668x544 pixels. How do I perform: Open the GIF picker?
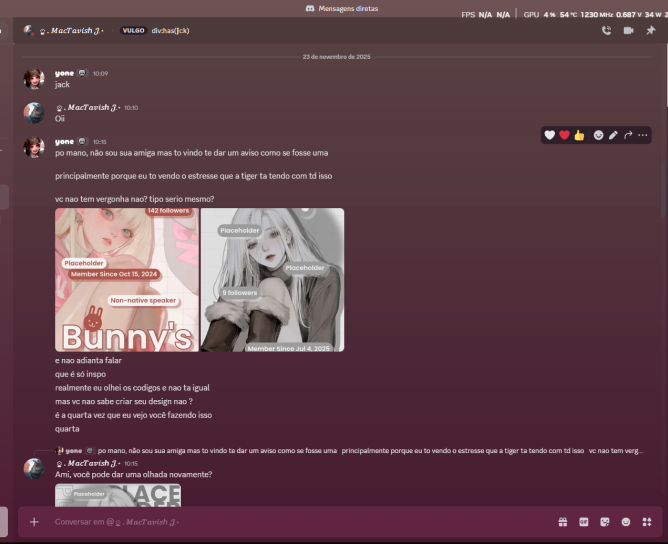584,522
